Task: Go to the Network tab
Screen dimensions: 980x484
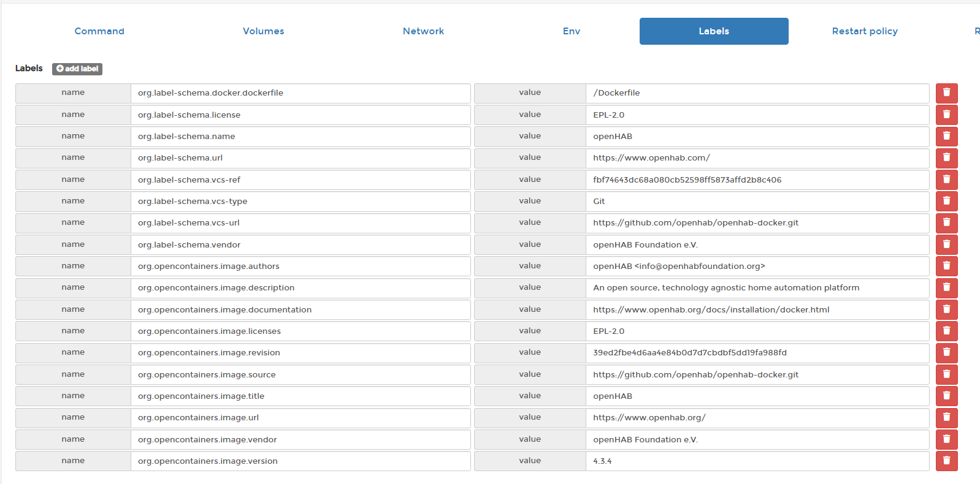Action: point(423,31)
